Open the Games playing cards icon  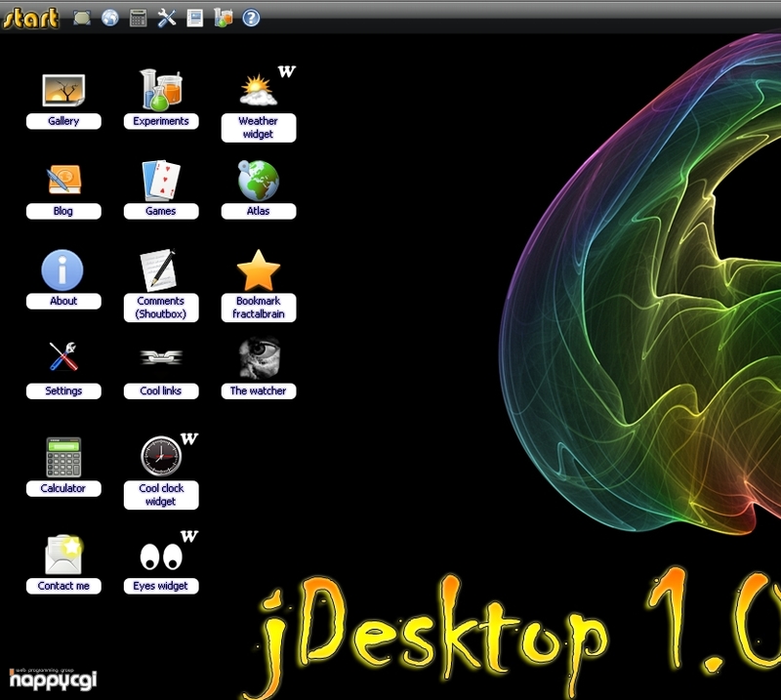(161, 180)
